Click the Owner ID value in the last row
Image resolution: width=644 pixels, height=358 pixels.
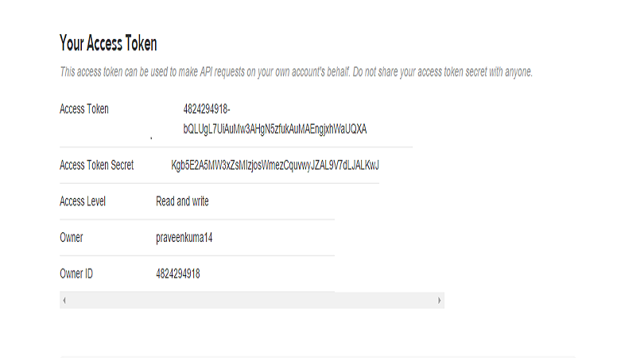tap(177, 274)
